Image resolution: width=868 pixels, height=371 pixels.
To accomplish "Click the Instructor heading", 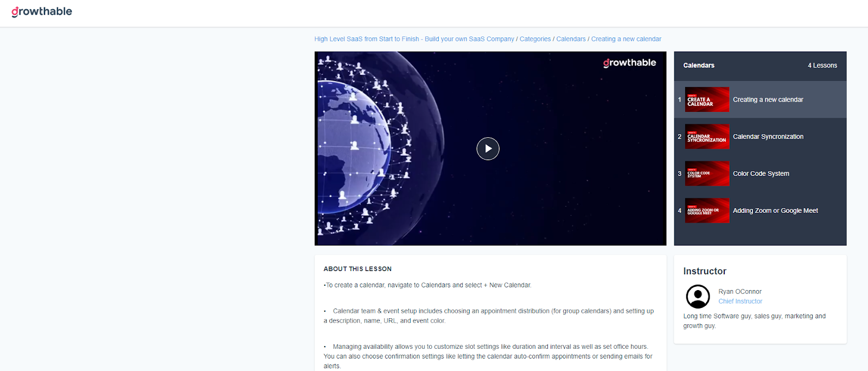I will (x=704, y=271).
